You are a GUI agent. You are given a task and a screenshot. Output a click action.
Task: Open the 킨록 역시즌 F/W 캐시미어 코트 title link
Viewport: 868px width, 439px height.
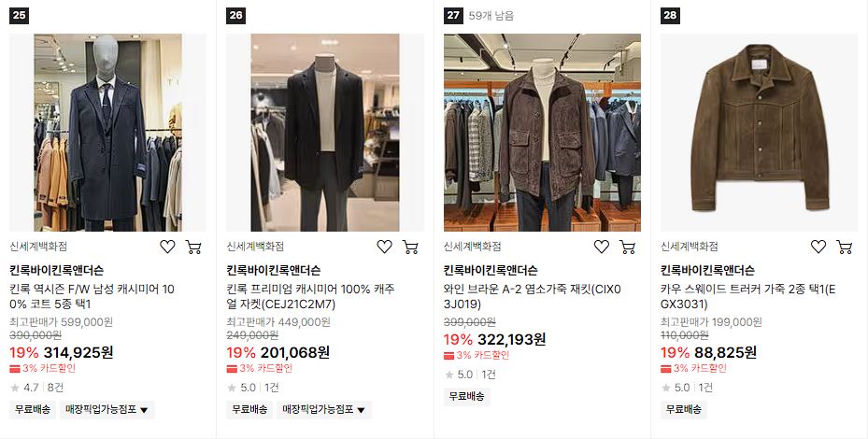[92, 297]
